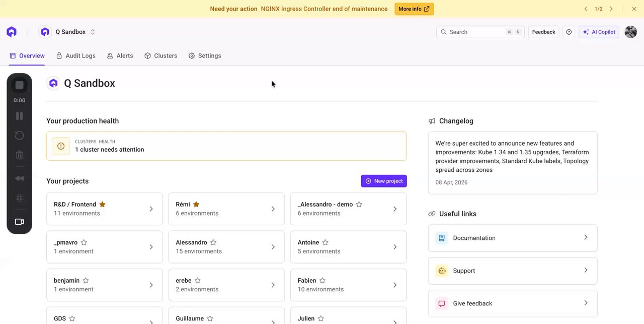
Task: Favorite the Antoine project with its star
Action: pyautogui.click(x=326, y=242)
